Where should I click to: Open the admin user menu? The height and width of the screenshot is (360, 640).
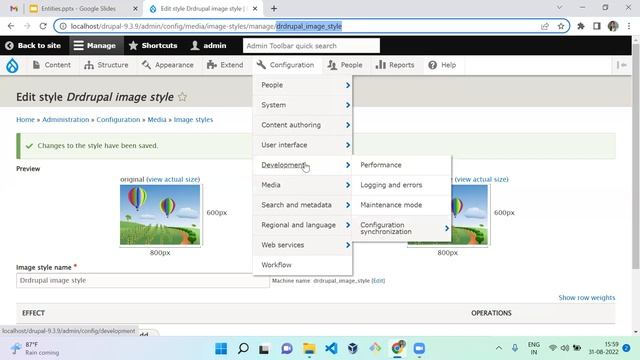pyautogui.click(x=208, y=46)
